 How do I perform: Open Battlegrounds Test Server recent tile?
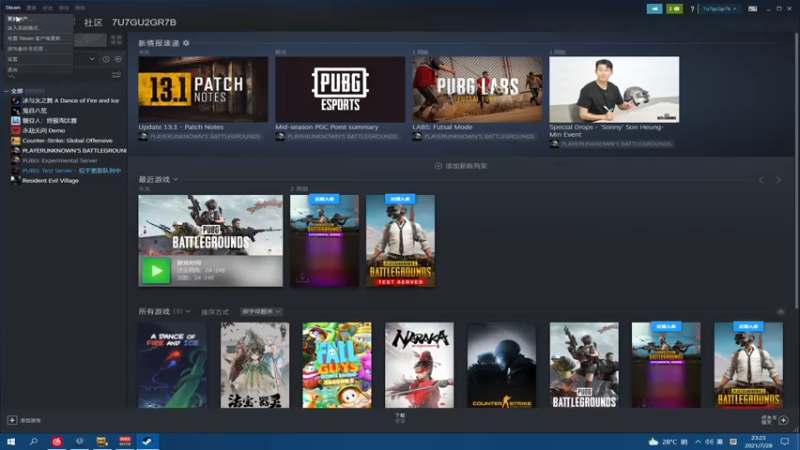401,241
